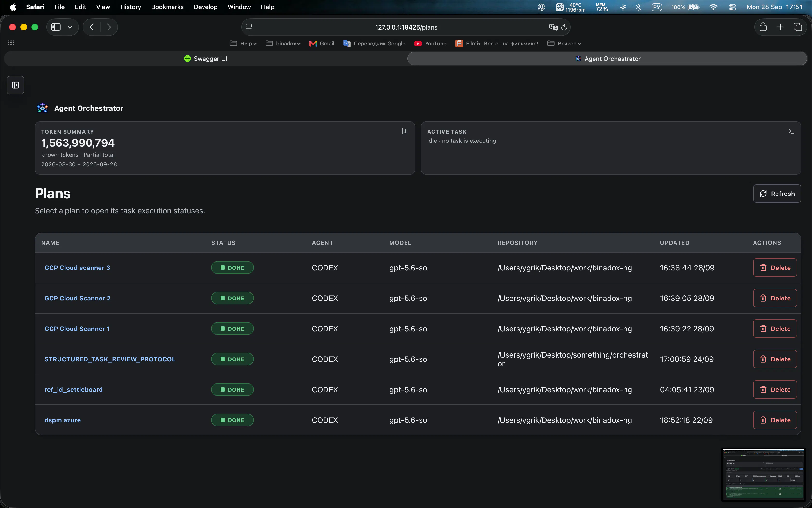Open the active task terminal icon
The image size is (812, 508).
(x=791, y=131)
